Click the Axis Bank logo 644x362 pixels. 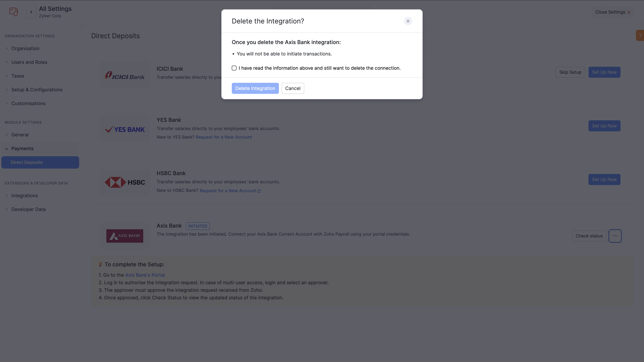(124, 236)
